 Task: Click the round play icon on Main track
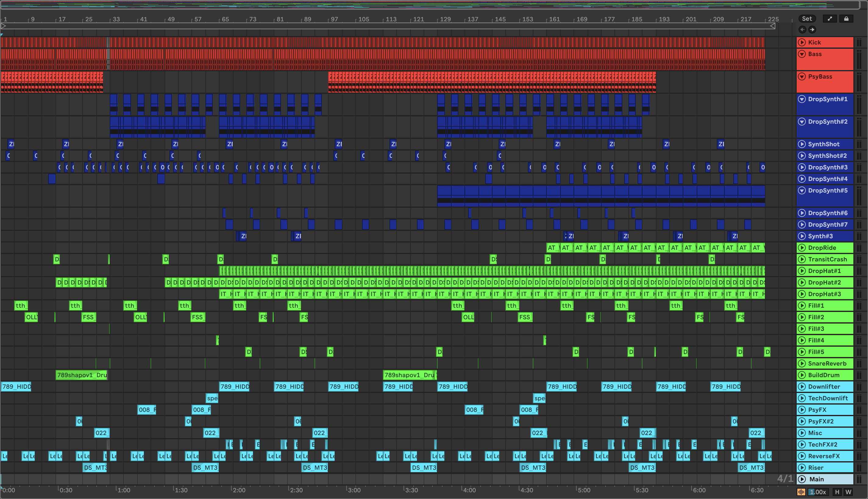pos(802,479)
